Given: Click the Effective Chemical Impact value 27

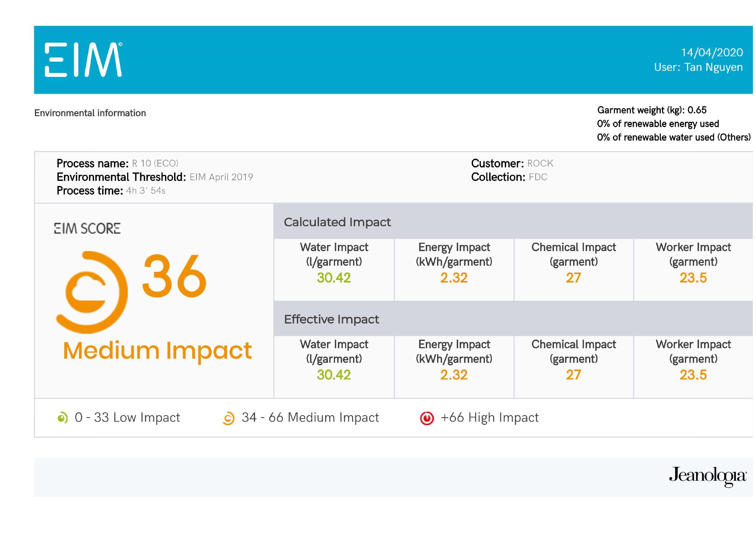Looking at the screenshot, I should point(573,375).
